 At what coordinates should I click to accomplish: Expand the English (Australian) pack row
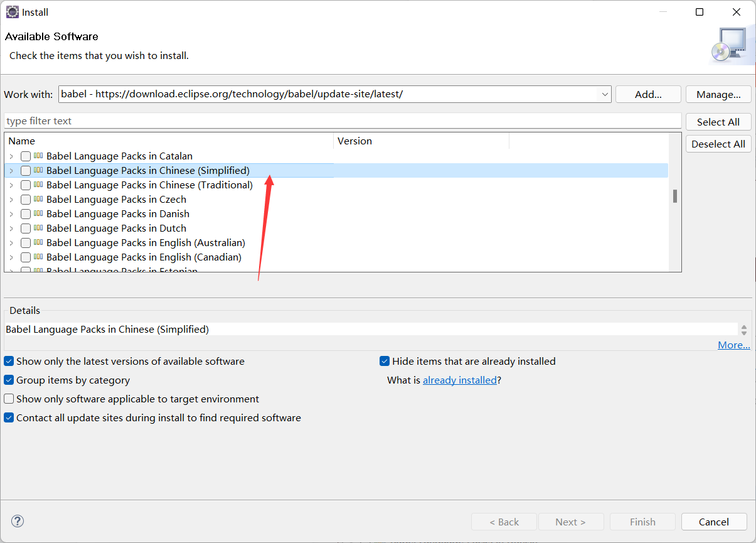(x=11, y=243)
